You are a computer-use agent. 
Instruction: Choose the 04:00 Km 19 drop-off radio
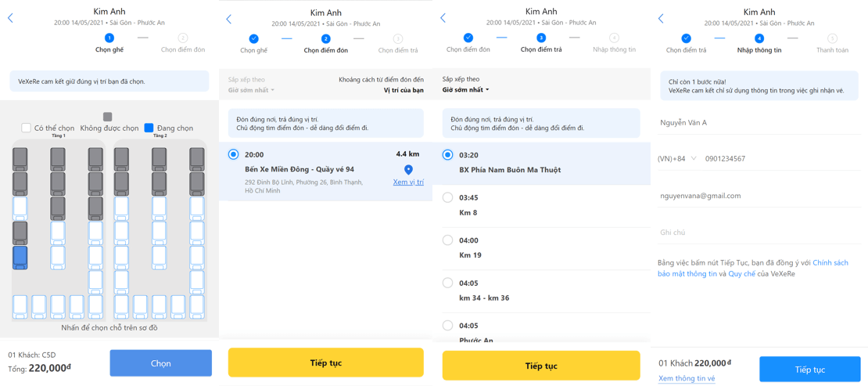click(448, 240)
